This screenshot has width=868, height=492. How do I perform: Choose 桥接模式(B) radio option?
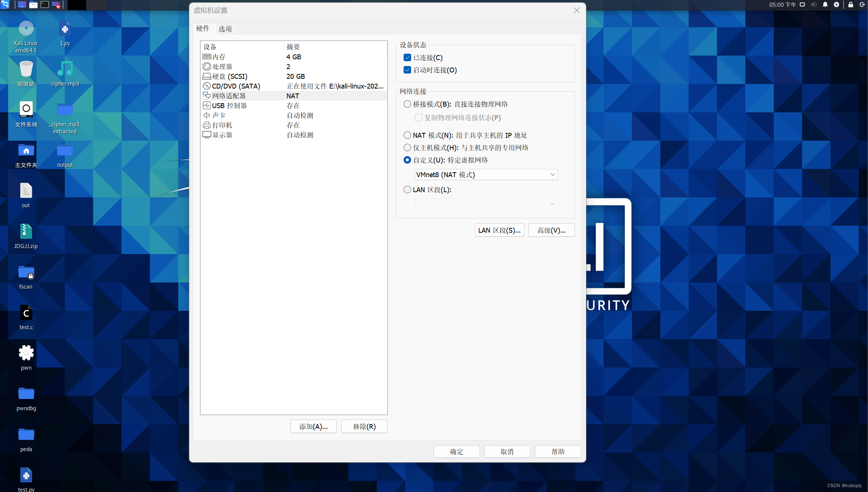coord(407,104)
